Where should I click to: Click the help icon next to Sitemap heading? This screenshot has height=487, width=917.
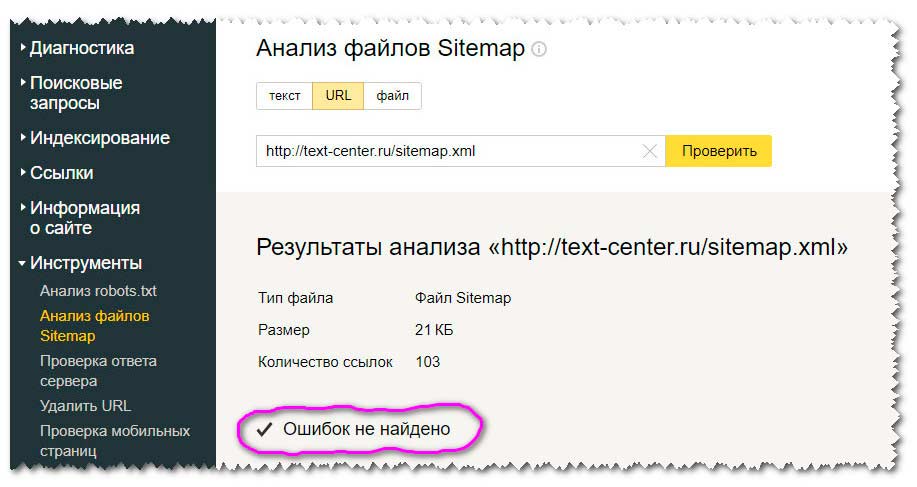coord(540,50)
